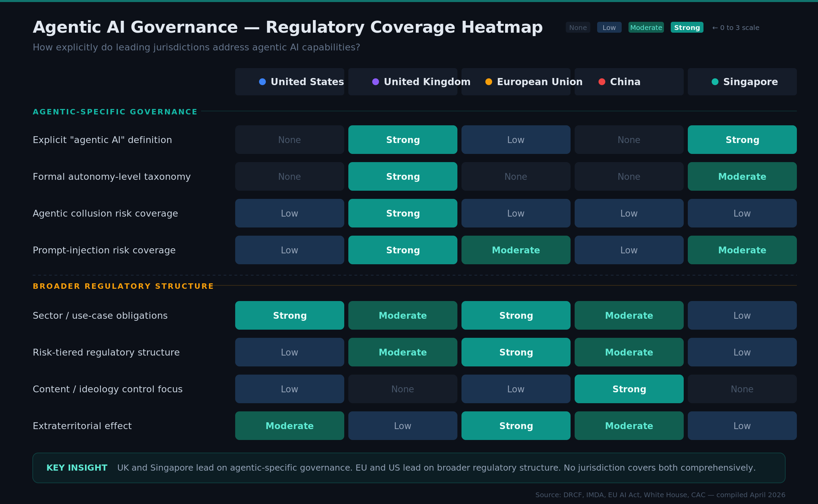Image resolution: width=818 pixels, height=504 pixels.
Task: Select the United Kingdom column header
Action: [x=403, y=82]
